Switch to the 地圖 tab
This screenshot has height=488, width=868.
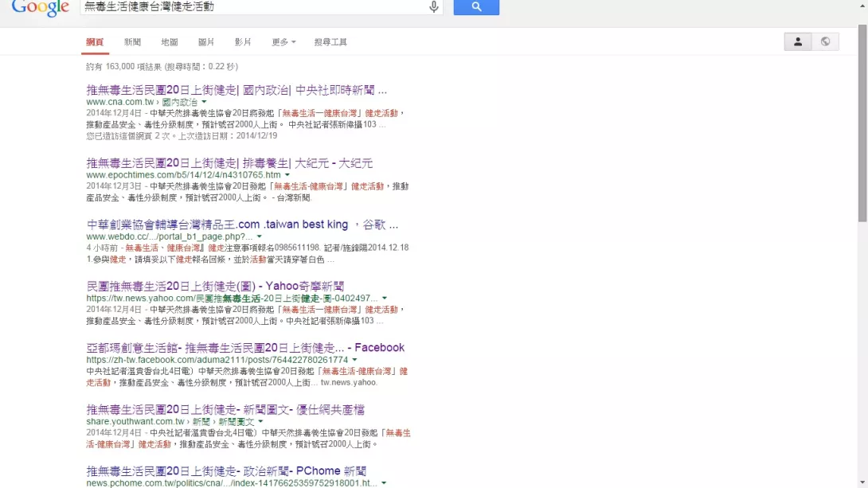(170, 42)
